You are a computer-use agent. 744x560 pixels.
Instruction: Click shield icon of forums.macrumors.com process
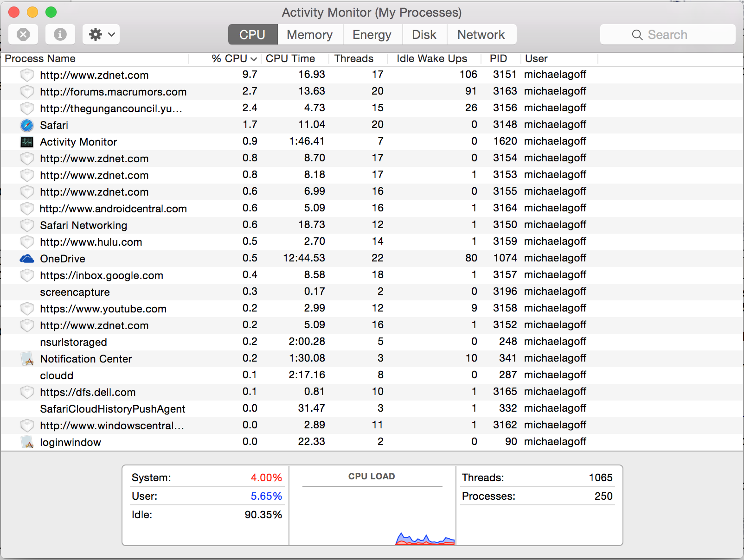pos(27,92)
